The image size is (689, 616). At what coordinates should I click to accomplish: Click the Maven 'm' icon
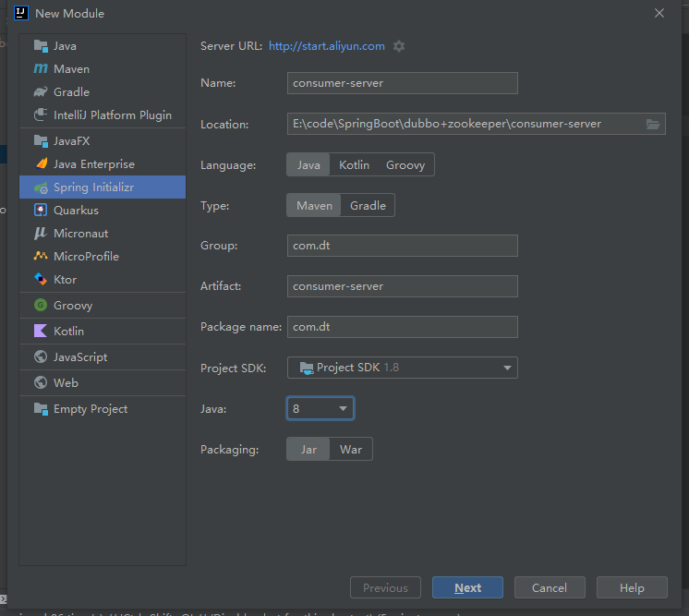coord(41,68)
